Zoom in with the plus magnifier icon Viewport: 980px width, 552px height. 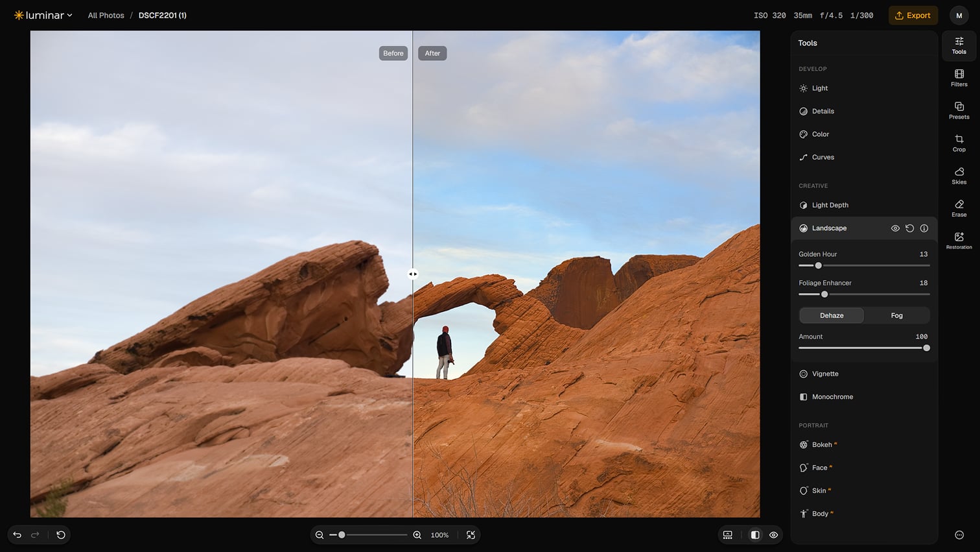pos(417,535)
